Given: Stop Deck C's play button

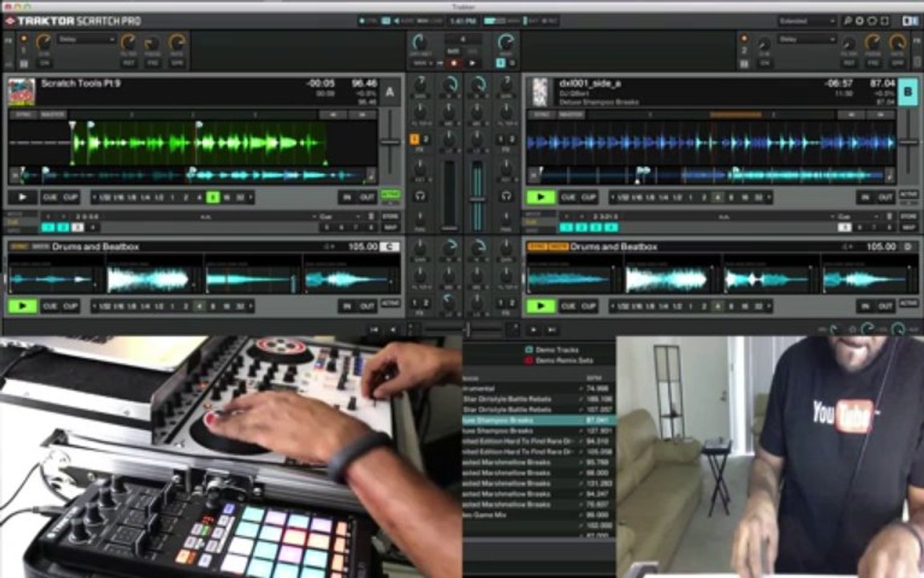Looking at the screenshot, I should pyautogui.click(x=22, y=306).
